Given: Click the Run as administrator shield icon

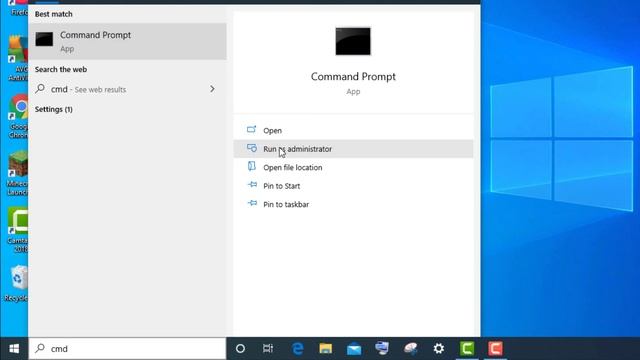Looking at the screenshot, I should 252,148.
